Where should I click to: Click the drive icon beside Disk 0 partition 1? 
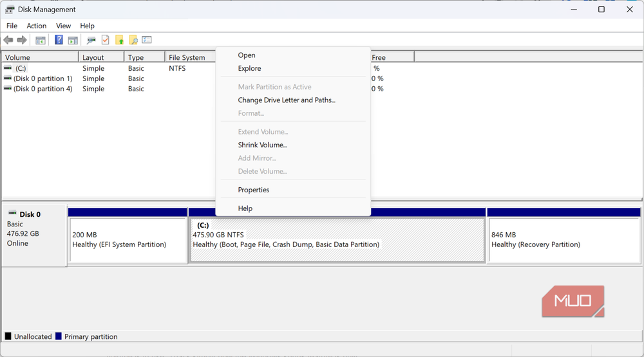pyautogui.click(x=8, y=78)
